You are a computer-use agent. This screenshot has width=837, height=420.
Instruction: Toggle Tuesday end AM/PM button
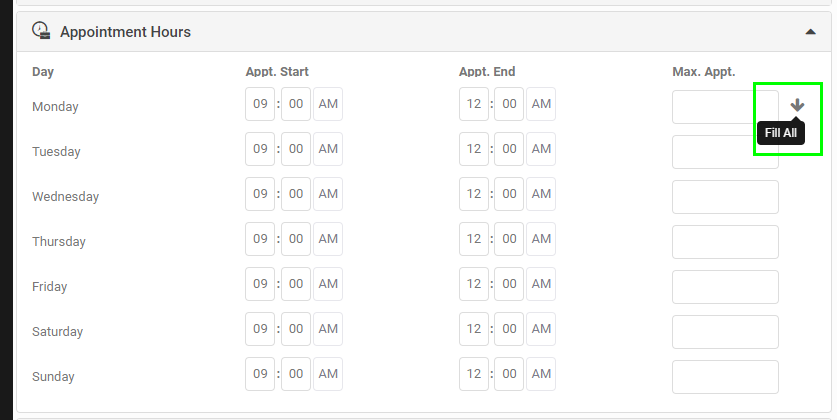point(541,149)
